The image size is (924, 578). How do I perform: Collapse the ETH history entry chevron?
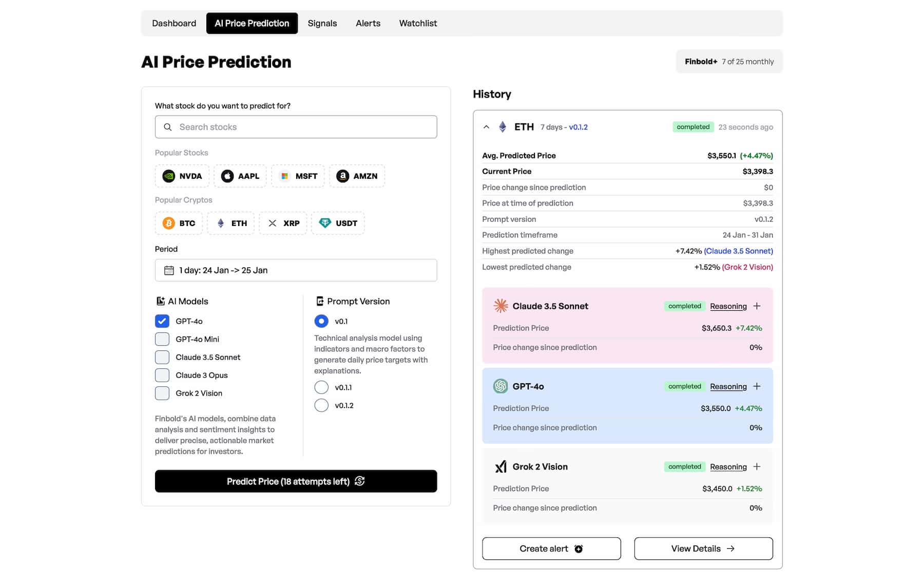(x=486, y=127)
